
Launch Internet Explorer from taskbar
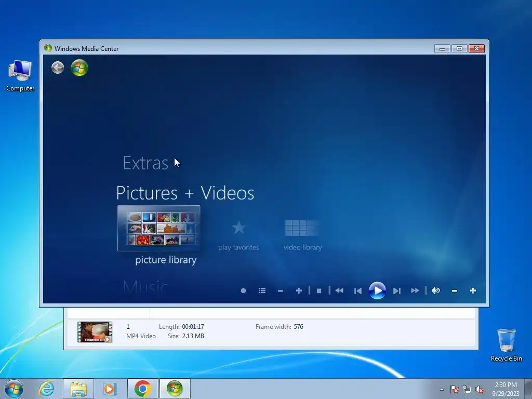coord(46,389)
